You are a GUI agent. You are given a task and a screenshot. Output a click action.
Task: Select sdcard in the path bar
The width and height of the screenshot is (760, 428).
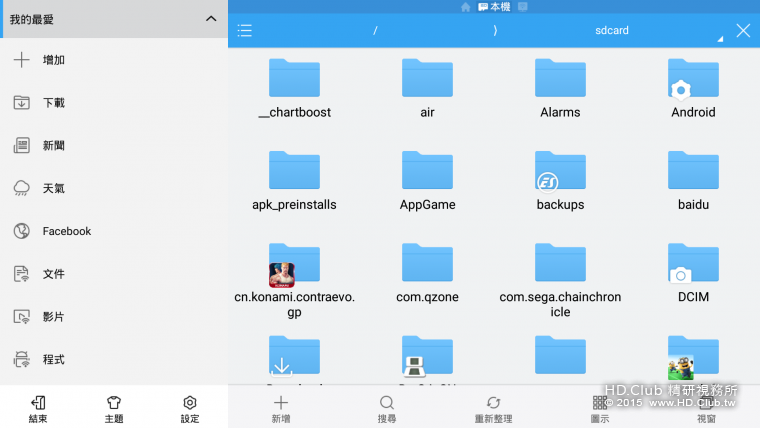[x=612, y=31]
